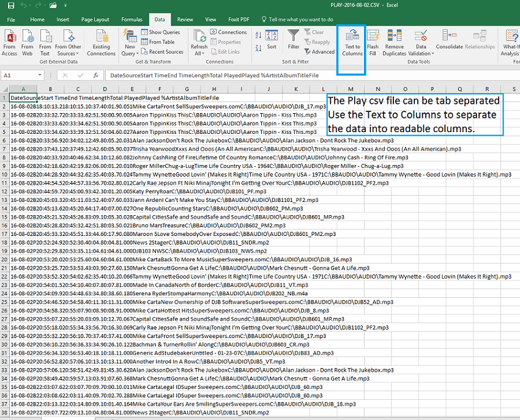Click the Insert Function fx button
Screen dimensions: 520x420
tap(96, 75)
